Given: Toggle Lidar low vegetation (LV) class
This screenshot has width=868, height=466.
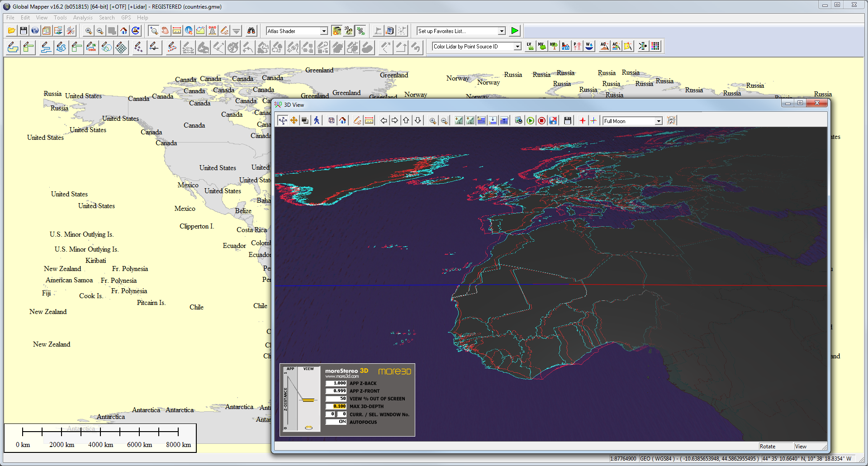Looking at the screenshot, I should (x=530, y=46).
